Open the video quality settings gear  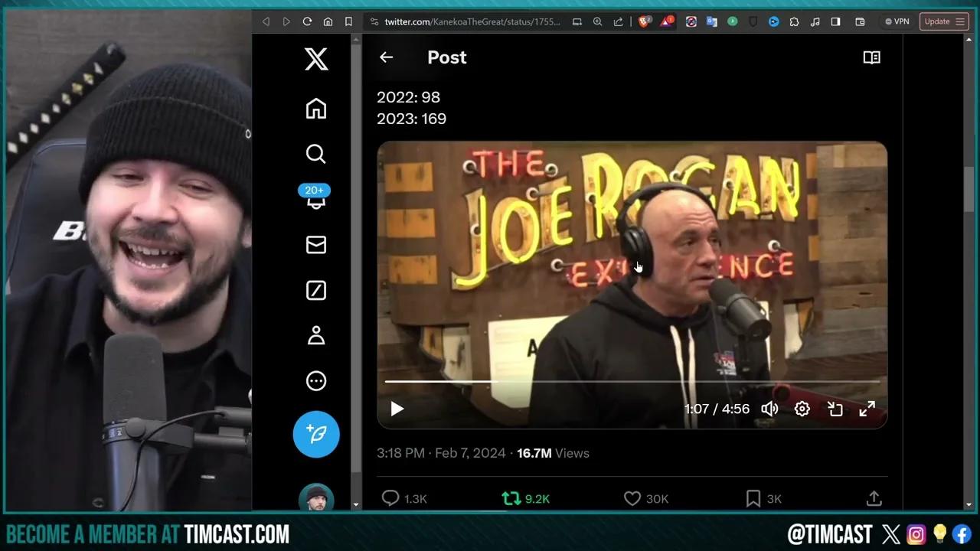(x=802, y=409)
